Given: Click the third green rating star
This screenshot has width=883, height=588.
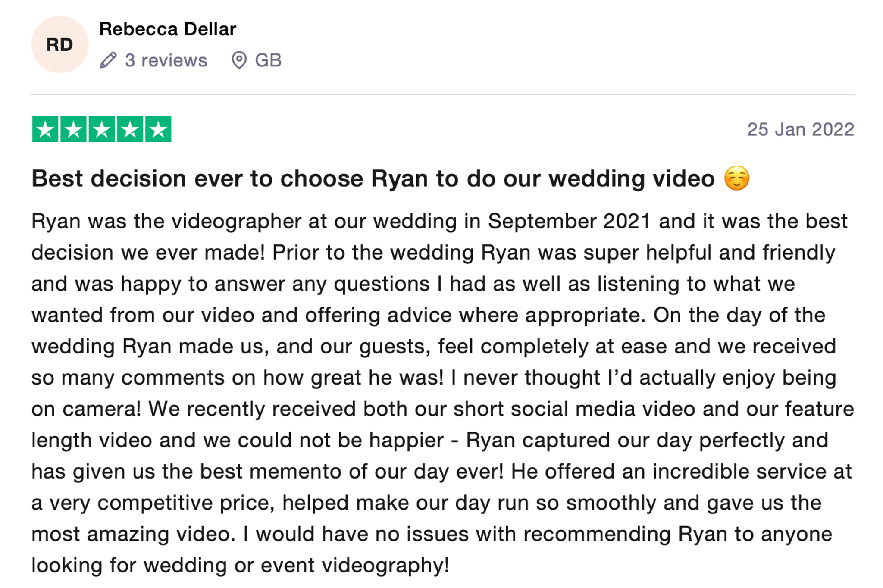Looking at the screenshot, I should 102,129.
